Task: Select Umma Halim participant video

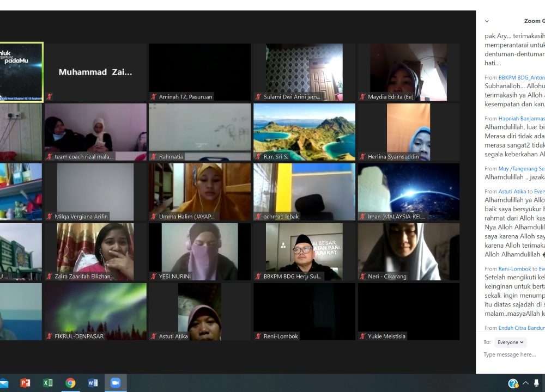Action: click(x=199, y=192)
